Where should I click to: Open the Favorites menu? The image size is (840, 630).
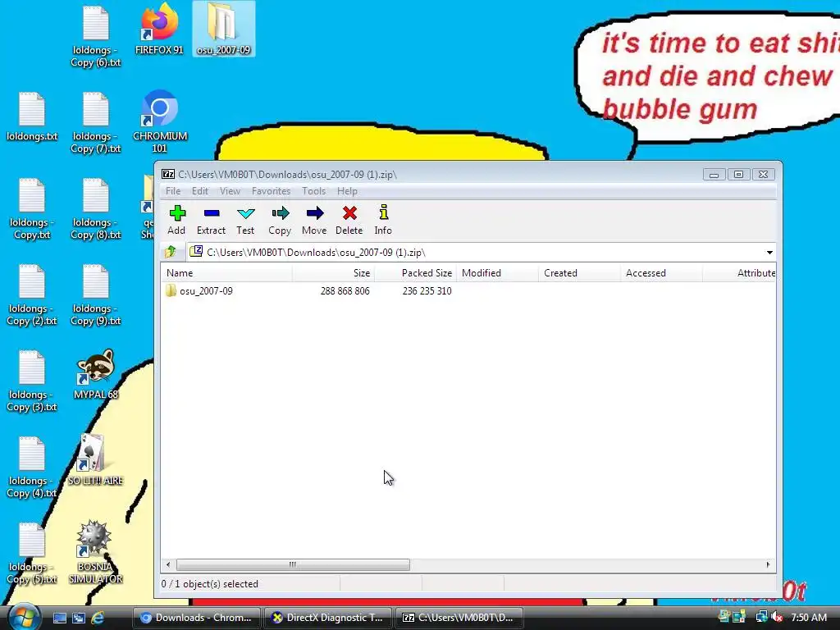271,191
